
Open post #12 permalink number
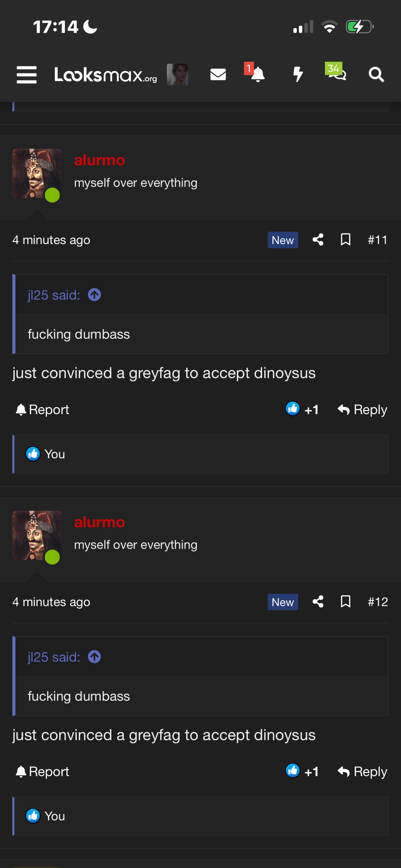(x=378, y=602)
